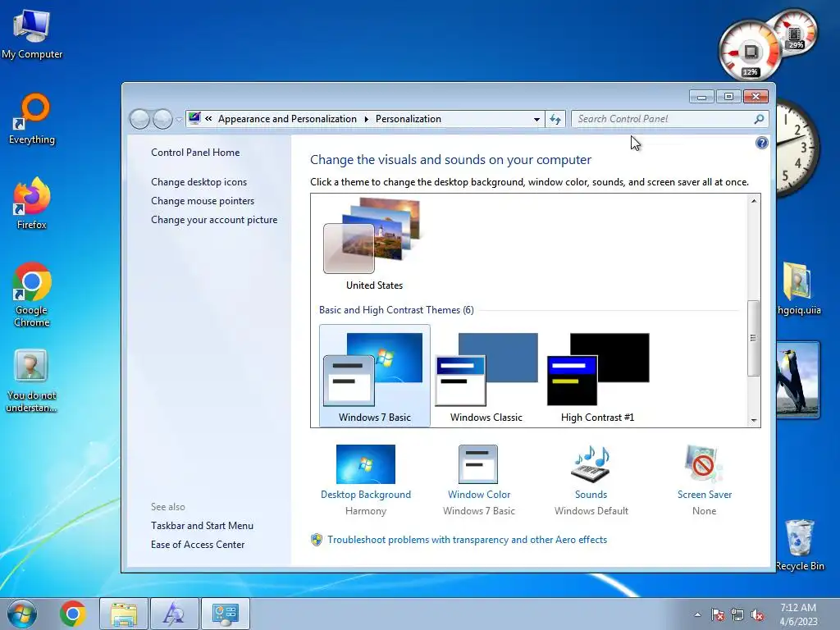840x630 pixels.
Task: Open Window Color settings
Action: pyautogui.click(x=479, y=479)
